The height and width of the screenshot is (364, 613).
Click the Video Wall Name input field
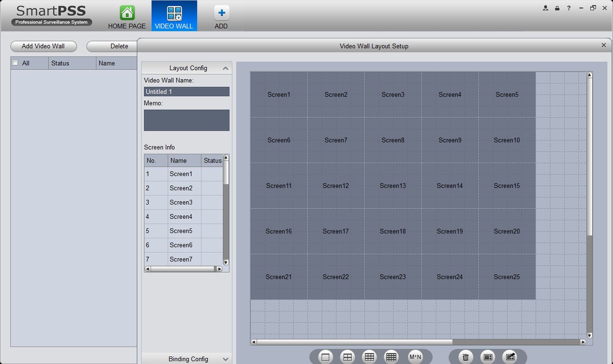pyautogui.click(x=187, y=92)
